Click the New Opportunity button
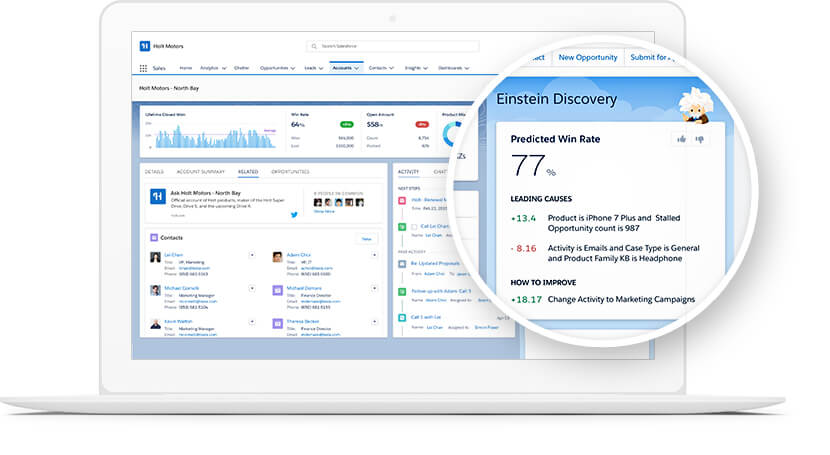The image size is (830, 455). (588, 57)
